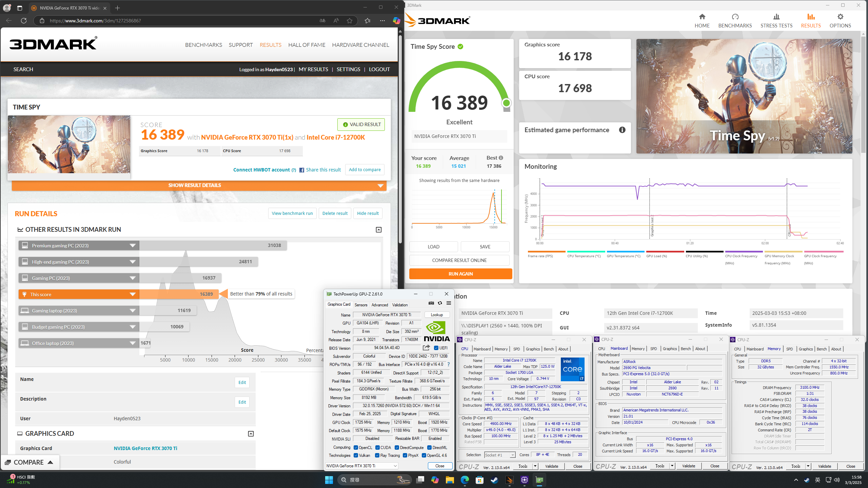Click the Best score info icon

(501, 158)
